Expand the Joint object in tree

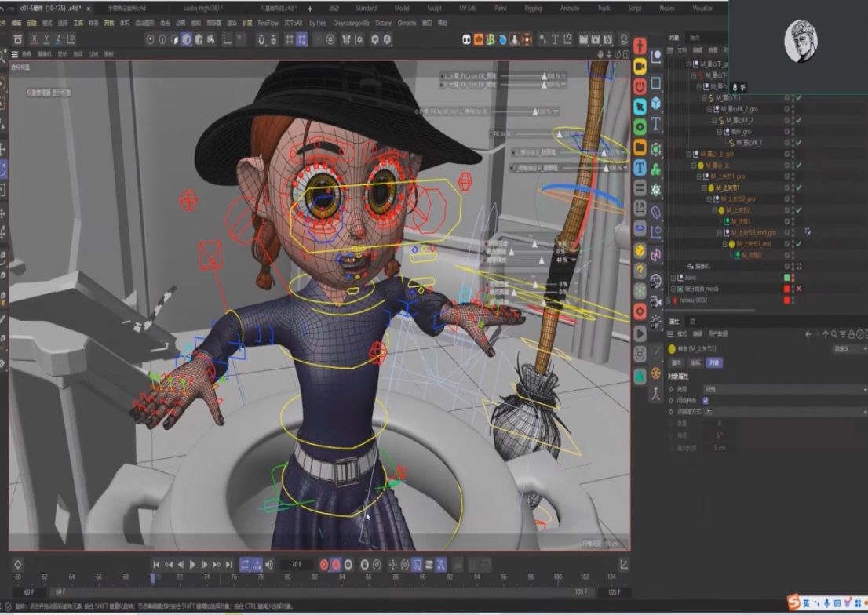point(673,278)
